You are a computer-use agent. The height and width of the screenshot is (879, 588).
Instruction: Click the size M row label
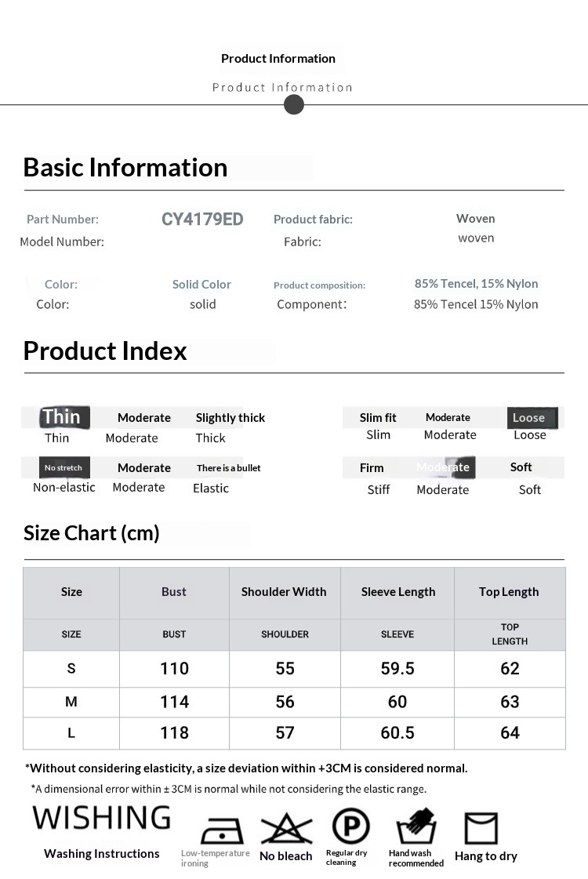[71, 702]
